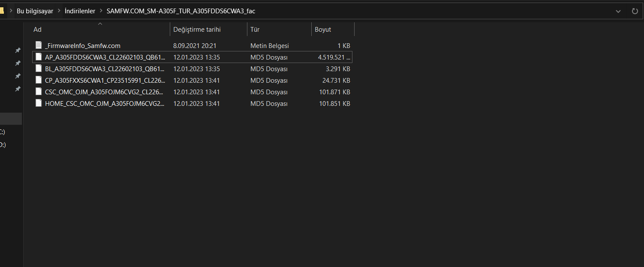This screenshot has height=267, width=644.
Task: Expand the chevron after Bu bilgisayar
Action: pyautogui.click(x=59, y=11)
